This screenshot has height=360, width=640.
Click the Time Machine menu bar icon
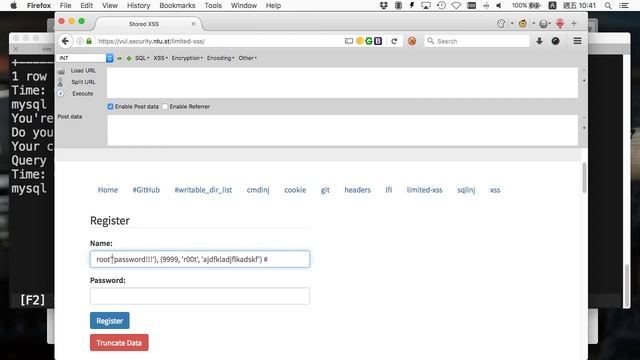point(441,5)
